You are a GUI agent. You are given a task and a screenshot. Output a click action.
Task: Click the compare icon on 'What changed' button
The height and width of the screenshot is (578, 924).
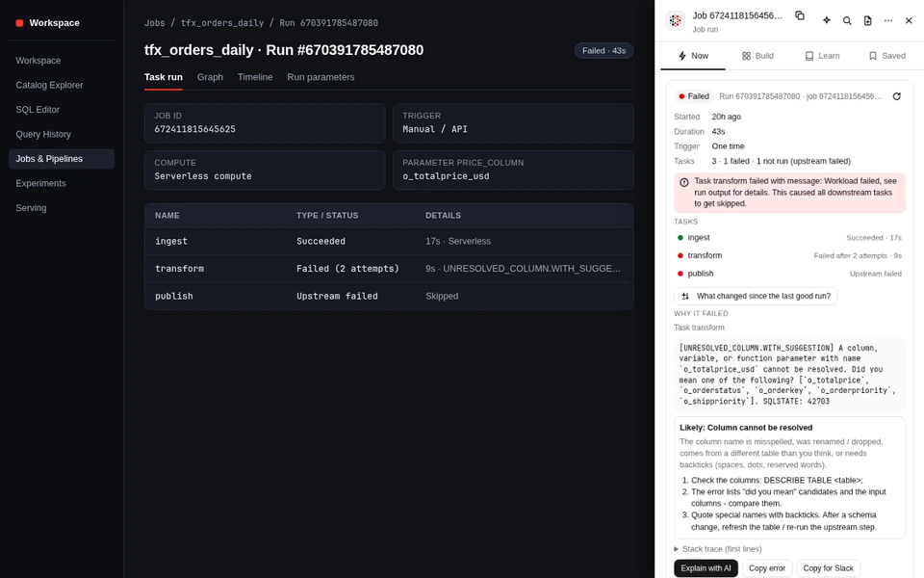[x=685, y=296]
